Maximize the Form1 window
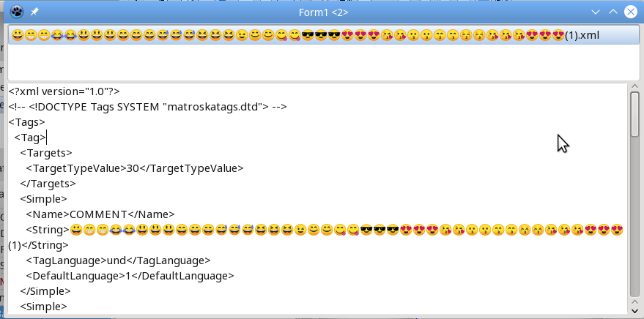 point(612,12)
